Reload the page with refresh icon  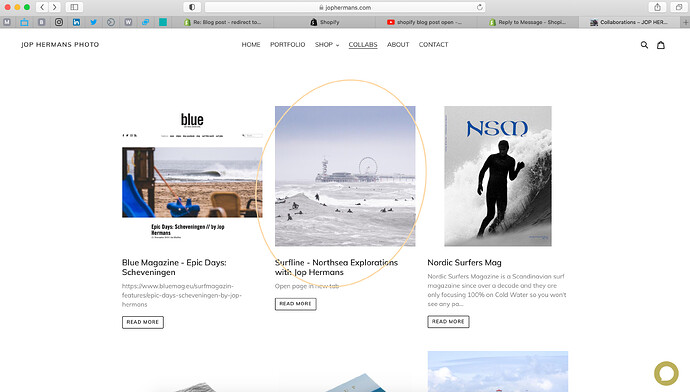[480, 7]
